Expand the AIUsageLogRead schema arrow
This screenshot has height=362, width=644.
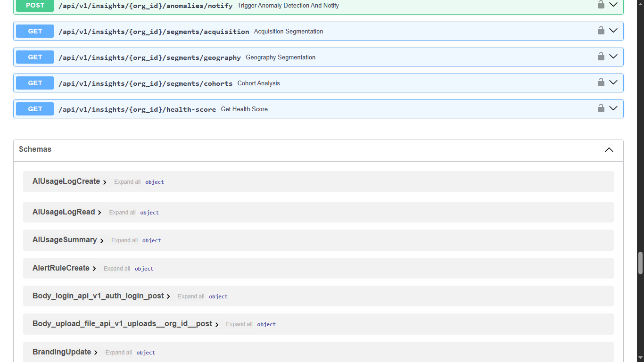[99, 213]
